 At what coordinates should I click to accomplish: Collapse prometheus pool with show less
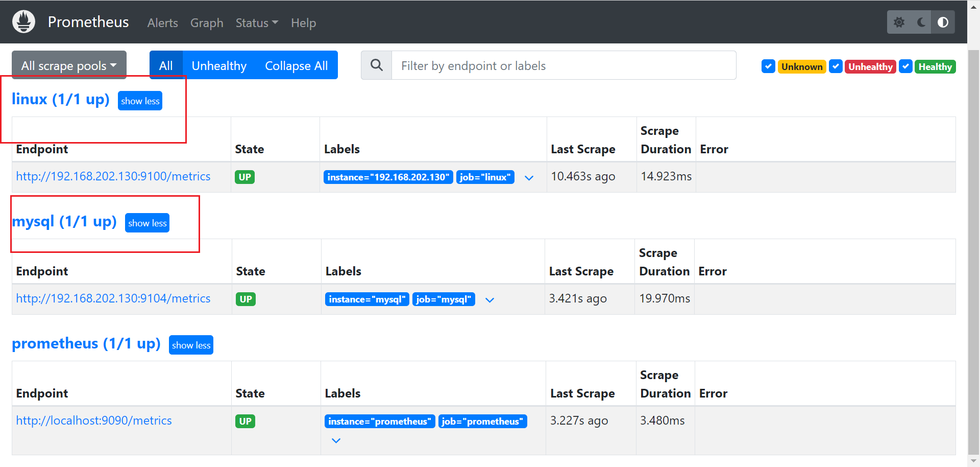pos(191,345)
